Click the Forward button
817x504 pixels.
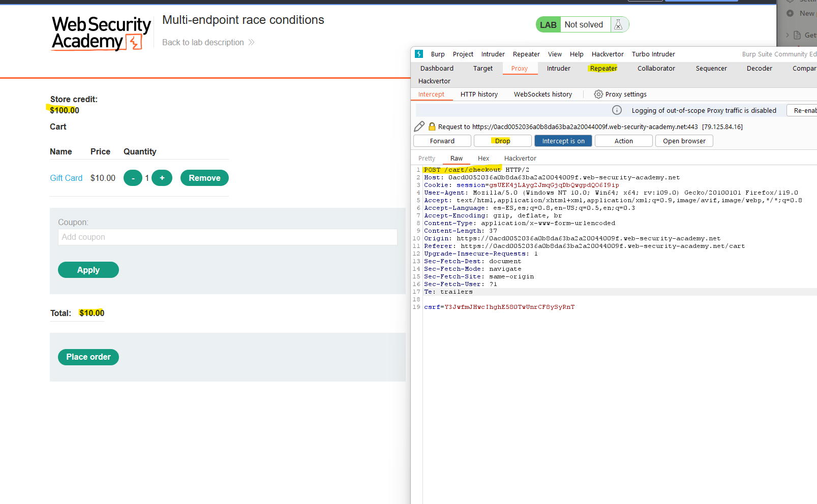(x=442, y=141)
